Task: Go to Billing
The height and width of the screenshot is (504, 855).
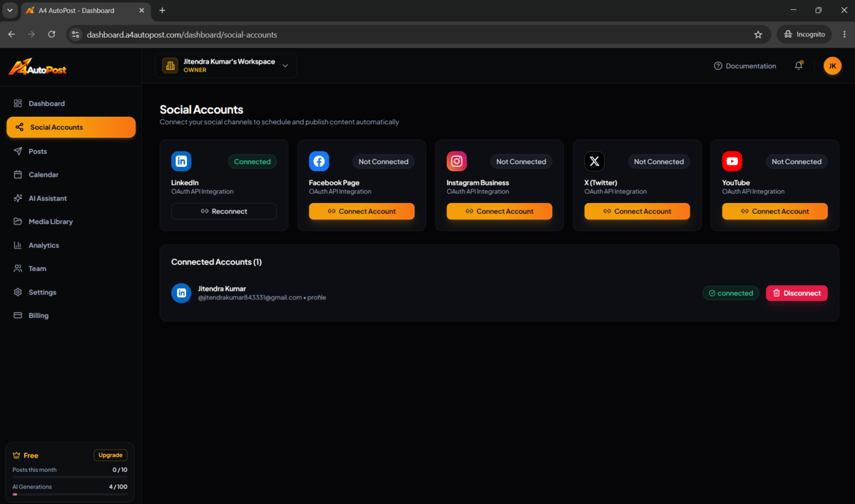Action: coord(71,316)
